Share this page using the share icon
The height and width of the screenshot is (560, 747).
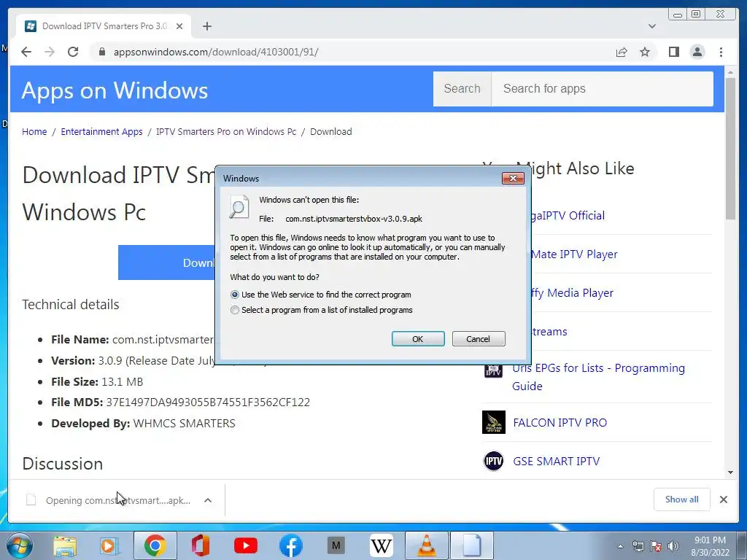(622, 52)
